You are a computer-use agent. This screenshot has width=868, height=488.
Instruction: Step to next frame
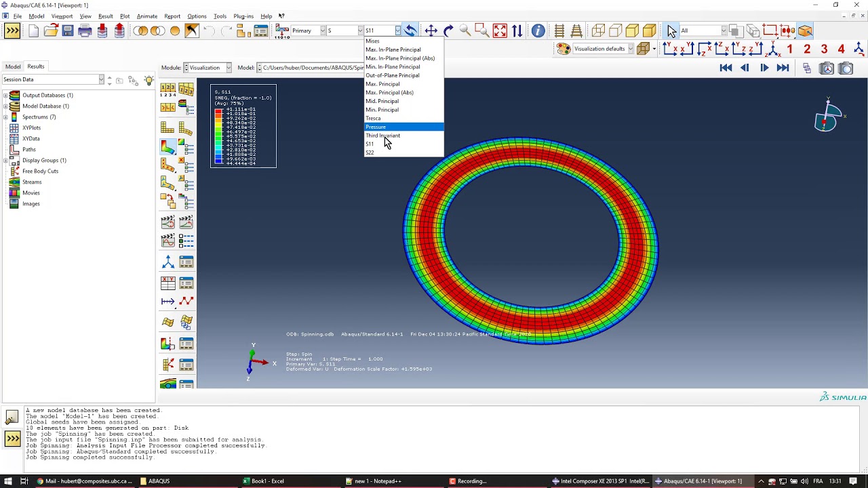coord(764,68)
